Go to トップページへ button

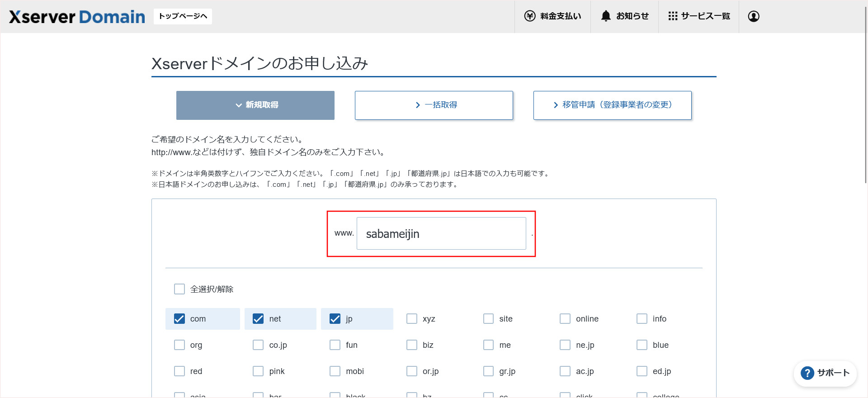(x=183, y=16)
